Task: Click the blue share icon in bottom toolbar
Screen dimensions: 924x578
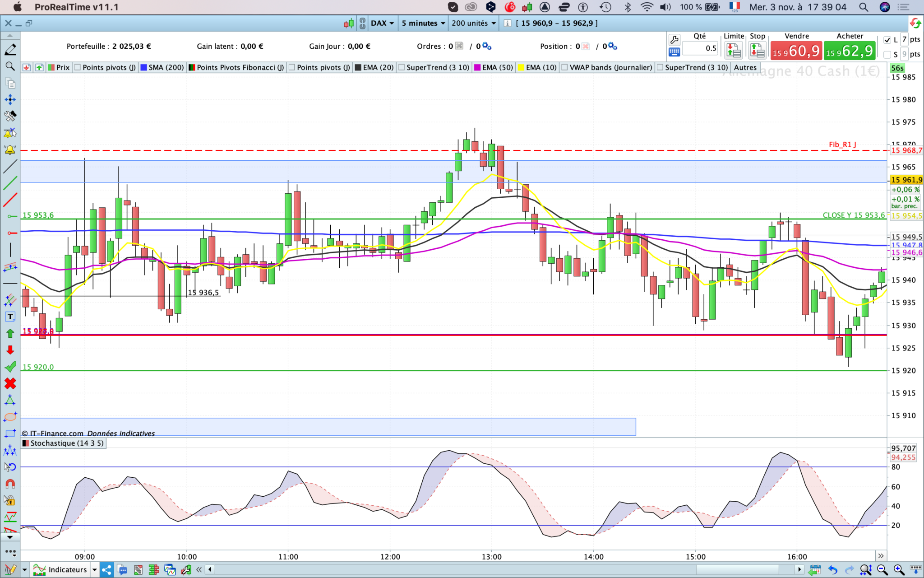Action: 106,570
